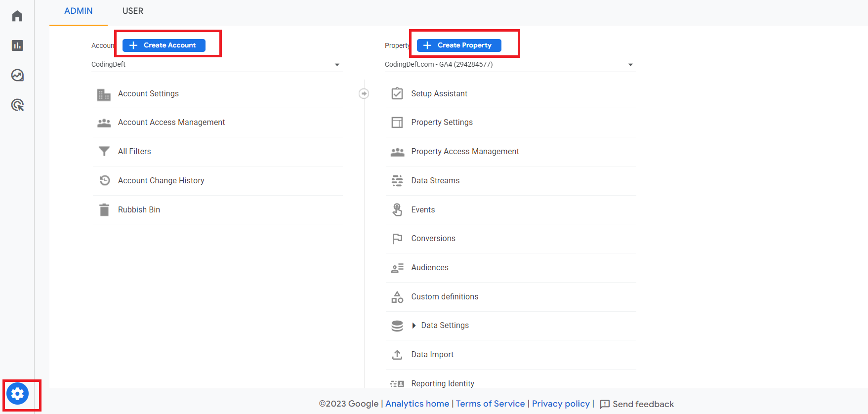This screenshot has height=414, width=868.
Task: Open the Terms of Service link
Action: pos(490,404)
